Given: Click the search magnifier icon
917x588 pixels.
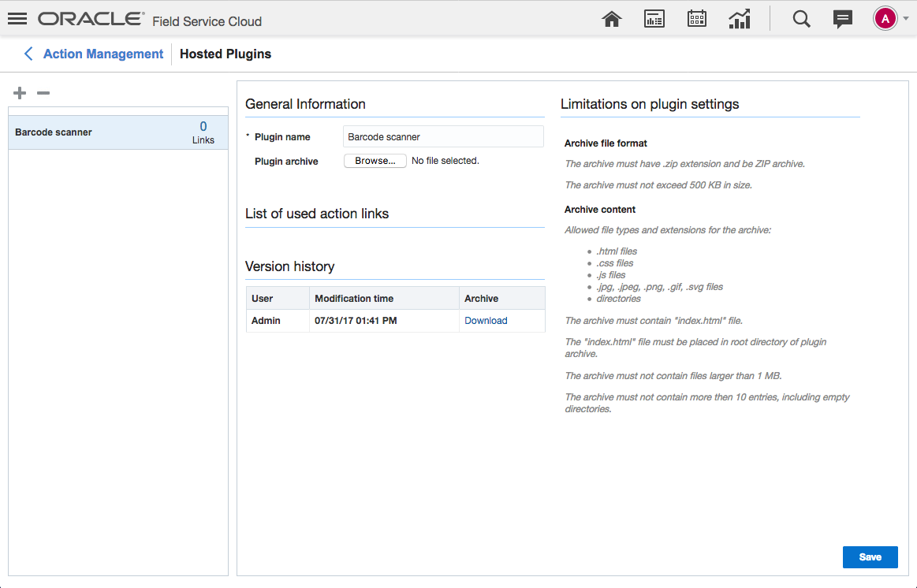Looking at the screenshot, I should click(x=801, y=19).
